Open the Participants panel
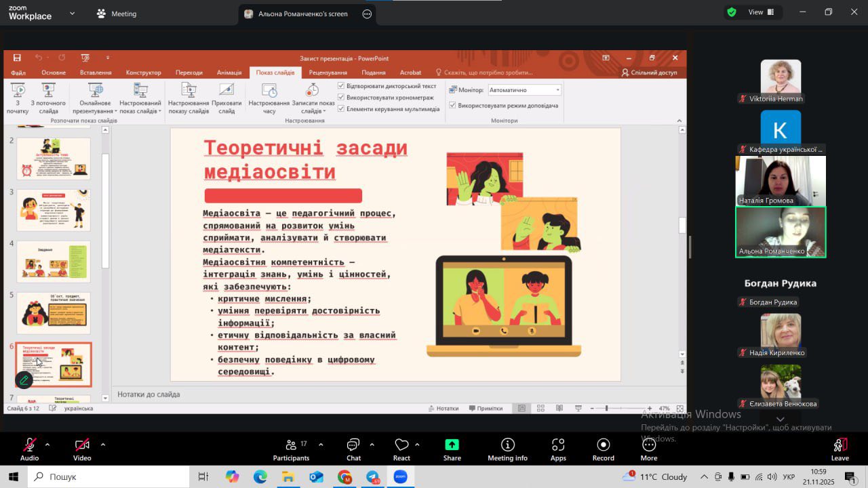The width and height of the screenshot is (868, 488). 291,445
